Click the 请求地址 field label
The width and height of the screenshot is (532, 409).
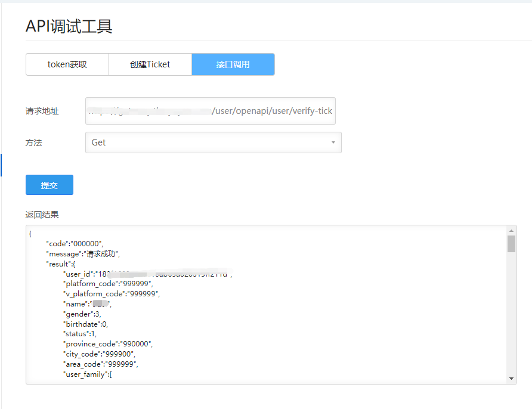pos(42,111)
